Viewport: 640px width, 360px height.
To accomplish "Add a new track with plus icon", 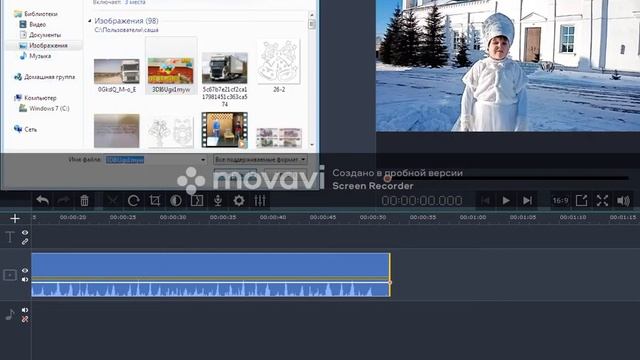I will pos(15,219).
